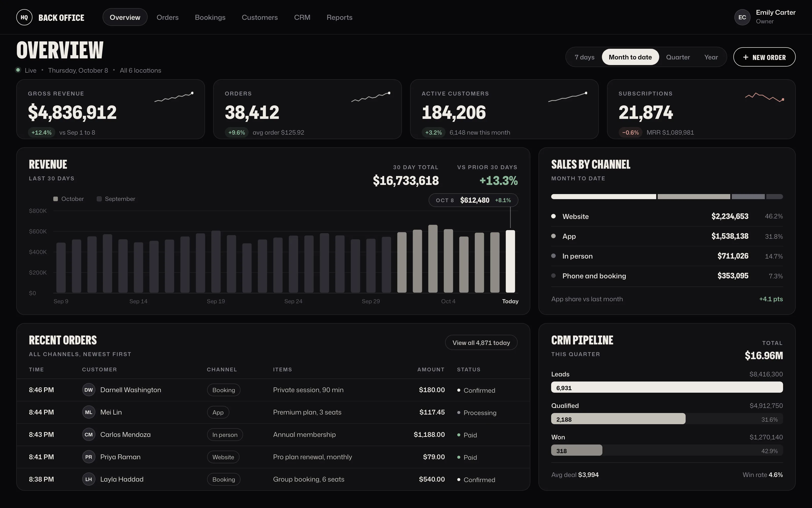Viewport: 812px width, 508px height.
Task: Switch to the Customers tab
Action: tap(260, 18)
